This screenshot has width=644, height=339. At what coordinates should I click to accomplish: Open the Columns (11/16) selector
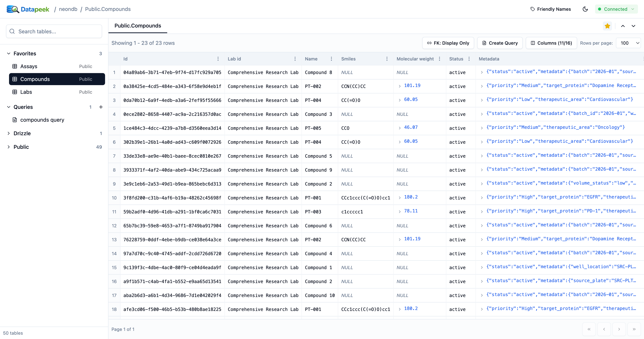point(551,43)
